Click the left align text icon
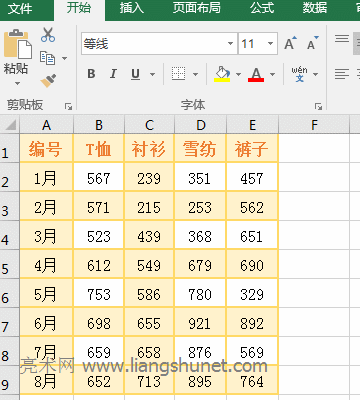 [342, 74]
